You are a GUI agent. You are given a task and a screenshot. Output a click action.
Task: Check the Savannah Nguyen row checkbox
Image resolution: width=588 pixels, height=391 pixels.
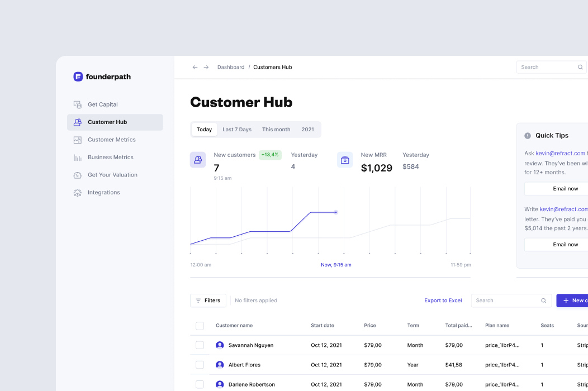pyautogui.click(x=200, y=345)
